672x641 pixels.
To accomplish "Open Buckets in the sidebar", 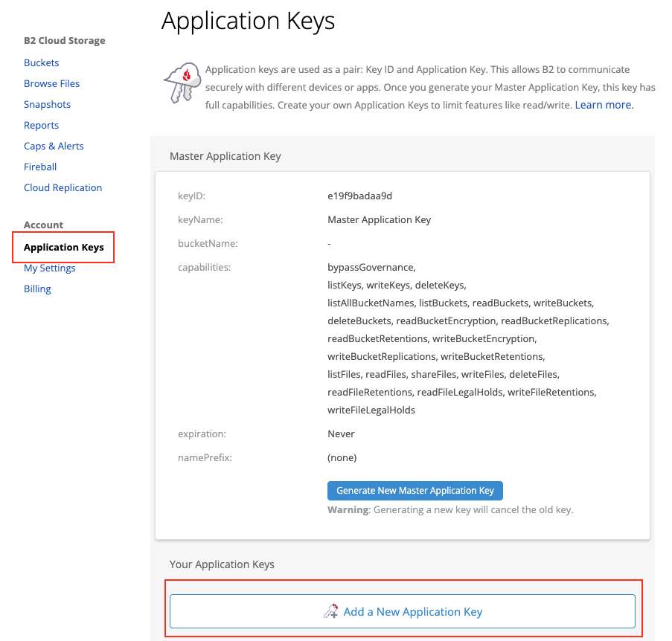I will click(41, 62).
